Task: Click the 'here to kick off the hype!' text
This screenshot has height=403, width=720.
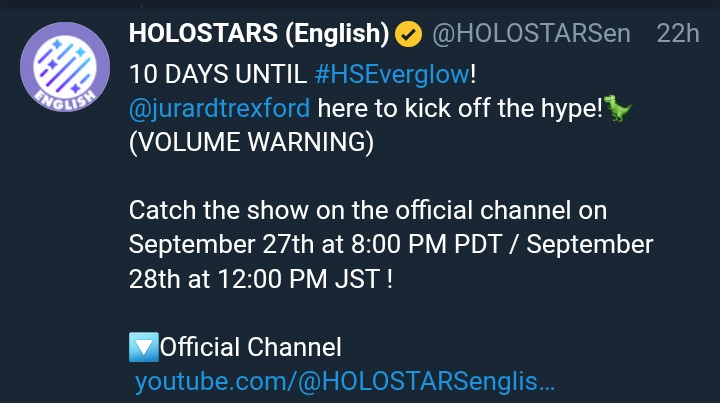Action: tap(460, 108)
